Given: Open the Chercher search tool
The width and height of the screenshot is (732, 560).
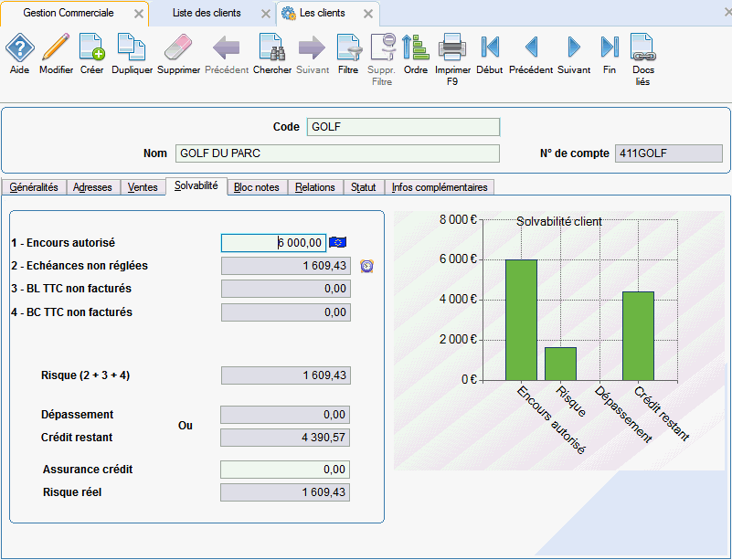Looking at the screenshot, I should [272, 48].
